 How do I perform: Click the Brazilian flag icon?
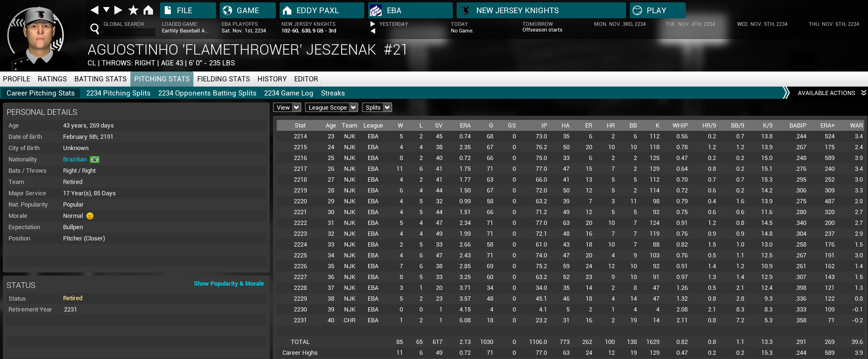pyautogui.click(x=95, y=160)
